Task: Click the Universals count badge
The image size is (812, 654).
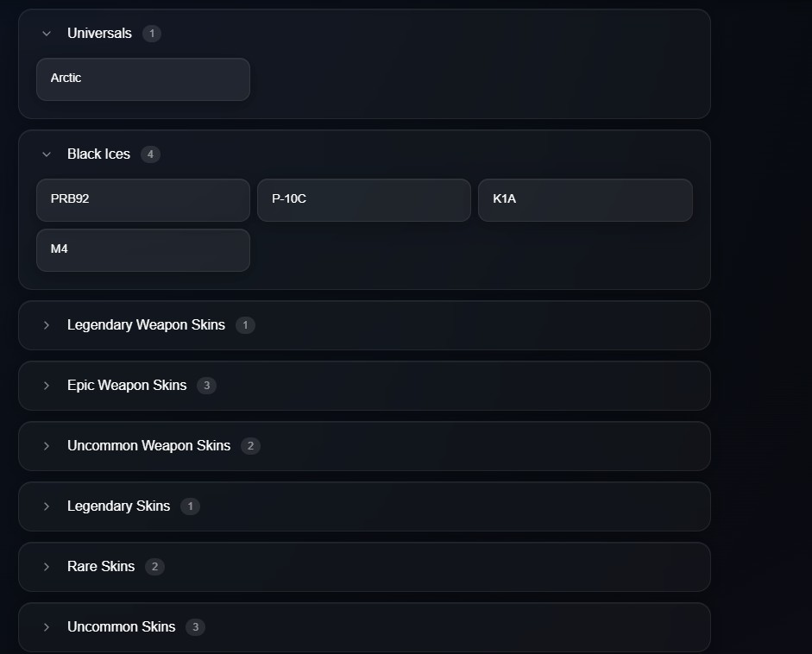Action: tap(152, 34)
